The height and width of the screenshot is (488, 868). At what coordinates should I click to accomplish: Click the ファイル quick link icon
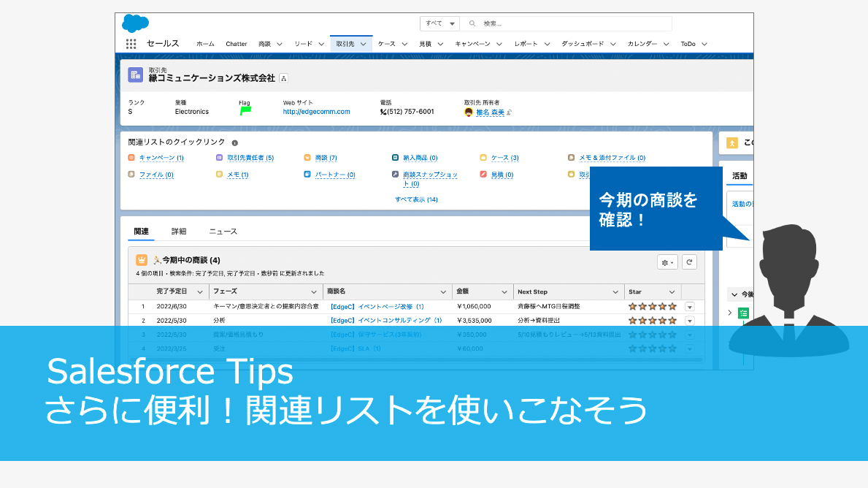131,174
